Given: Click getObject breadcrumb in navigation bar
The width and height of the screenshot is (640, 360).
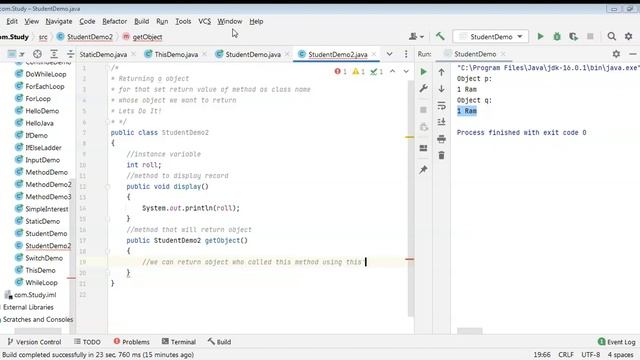Looking at the screenshot, I should 142,37.
